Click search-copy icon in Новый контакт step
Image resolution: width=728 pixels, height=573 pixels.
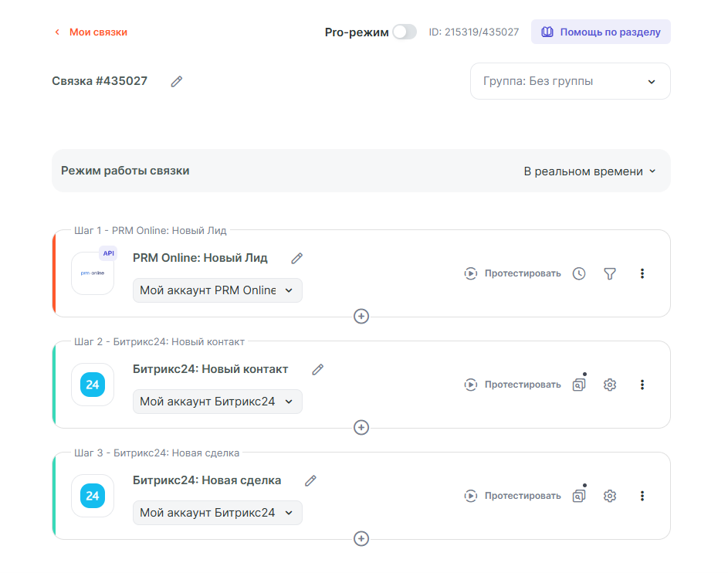click(x=579, y=385)
